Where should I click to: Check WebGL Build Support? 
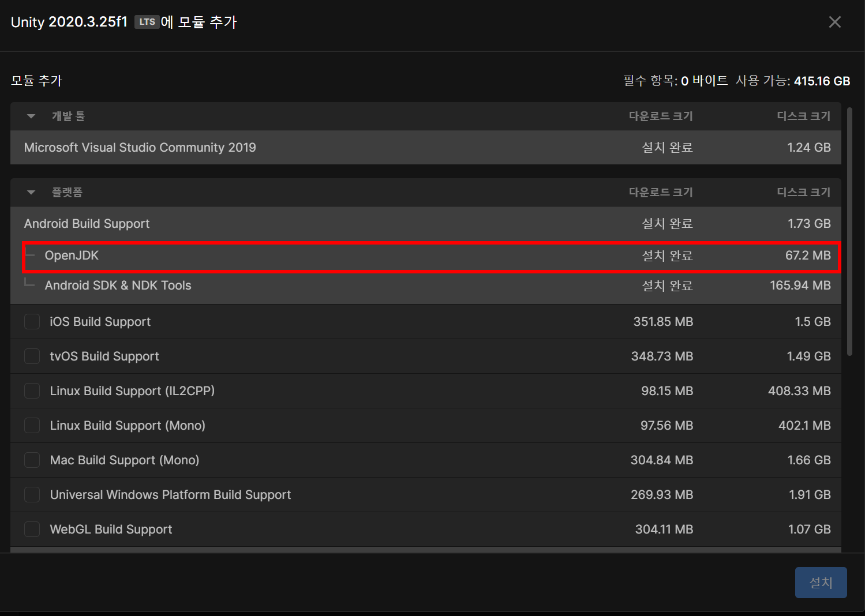click(x=32, y=529)
